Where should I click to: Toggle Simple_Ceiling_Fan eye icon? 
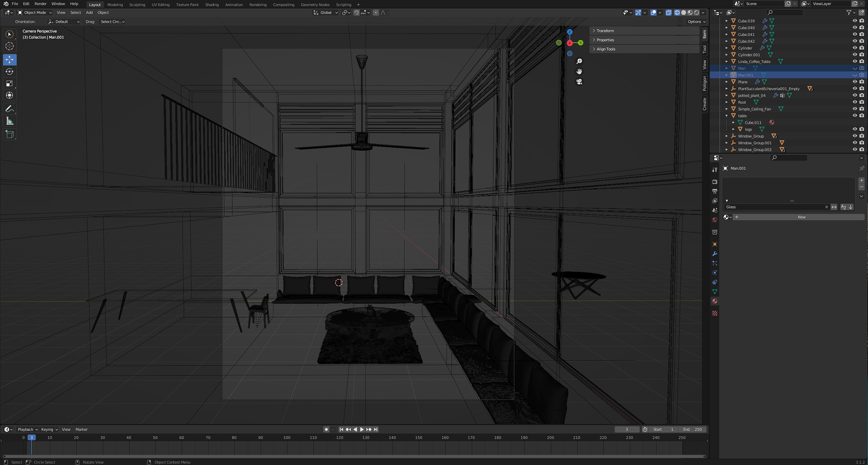[854, 109]
